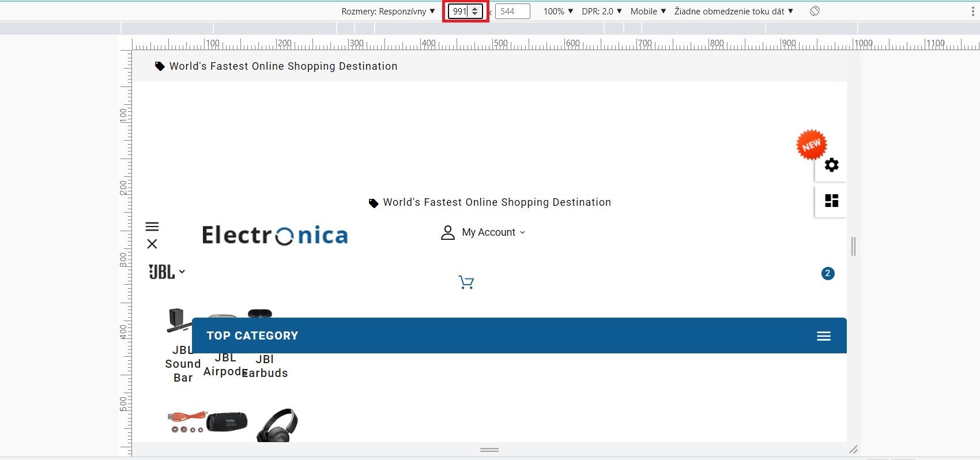
Task: Open the DPR: 2.0 dropdown
Action: (x=602, y=11)
